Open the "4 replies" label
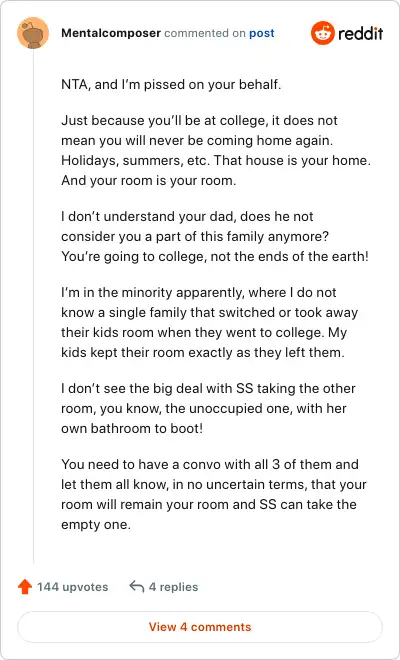 pyautogui.click(x=173, y=587)
